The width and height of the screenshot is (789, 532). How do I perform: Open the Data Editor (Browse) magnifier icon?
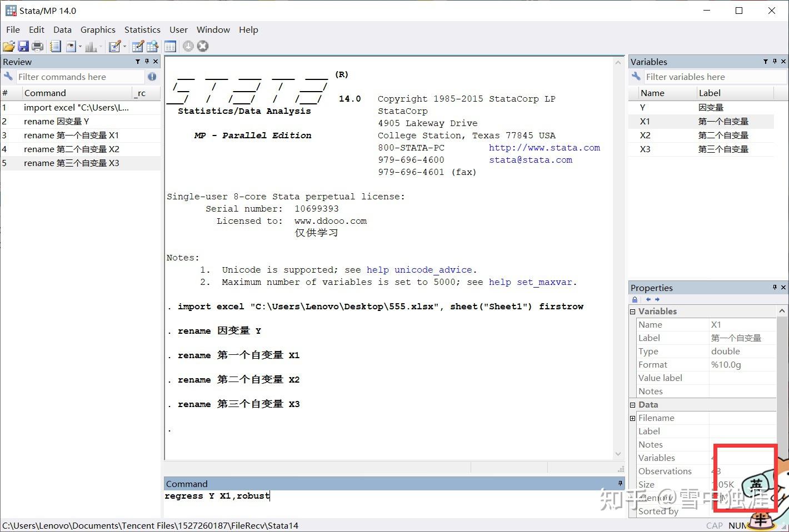click(152, 47)
